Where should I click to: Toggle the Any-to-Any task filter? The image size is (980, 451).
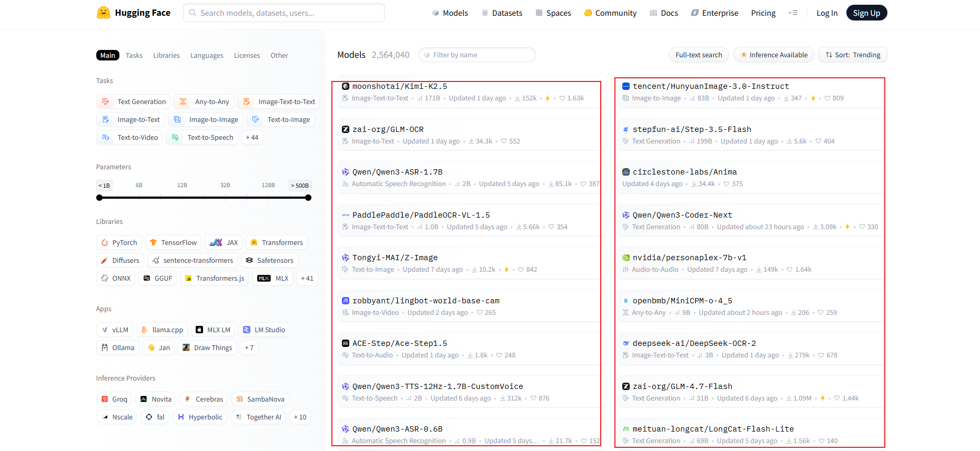pos(204,101)
